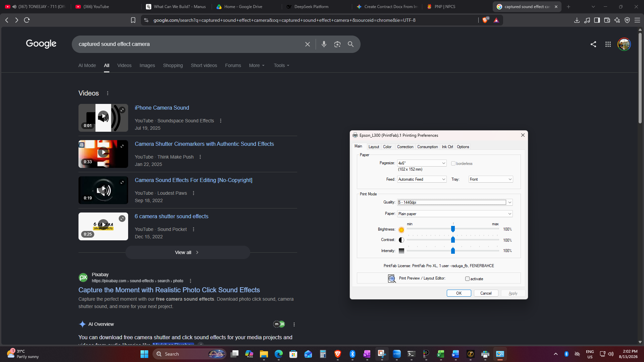Clear the Google search box text
The height and width of the screenshot is (362, 644).
point(307,44)
